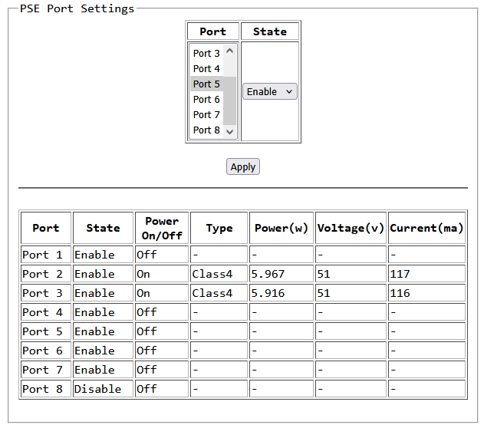
Task: Select Port 5 in the port list
Action: 206,84
